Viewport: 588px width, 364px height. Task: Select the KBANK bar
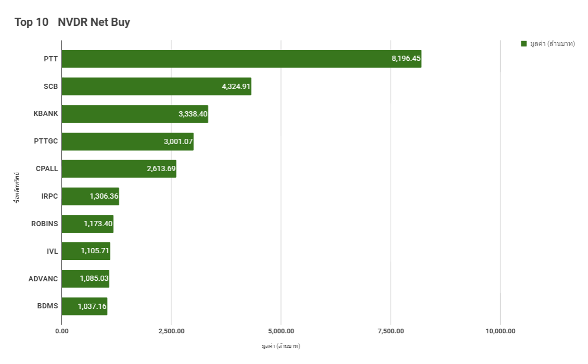click(x=135, y=114)
